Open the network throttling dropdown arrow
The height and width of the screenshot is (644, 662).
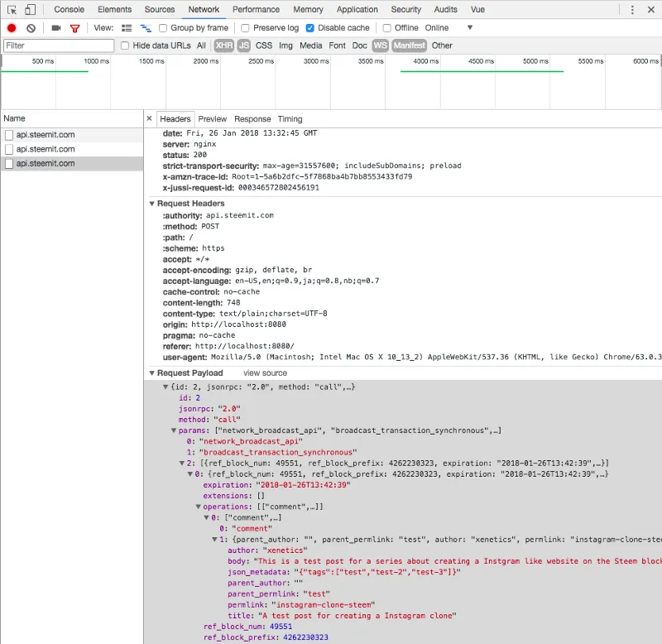[469, 28]
